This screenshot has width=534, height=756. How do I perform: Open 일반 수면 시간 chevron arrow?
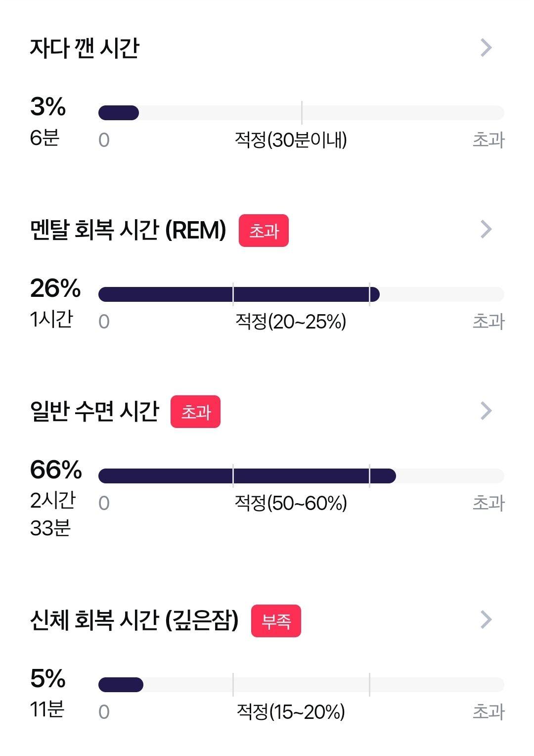point(487,411)
